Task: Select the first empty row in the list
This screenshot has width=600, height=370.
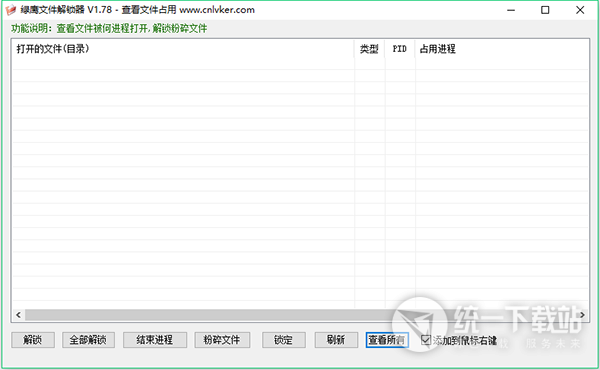Action: click(x=300, y=64)
